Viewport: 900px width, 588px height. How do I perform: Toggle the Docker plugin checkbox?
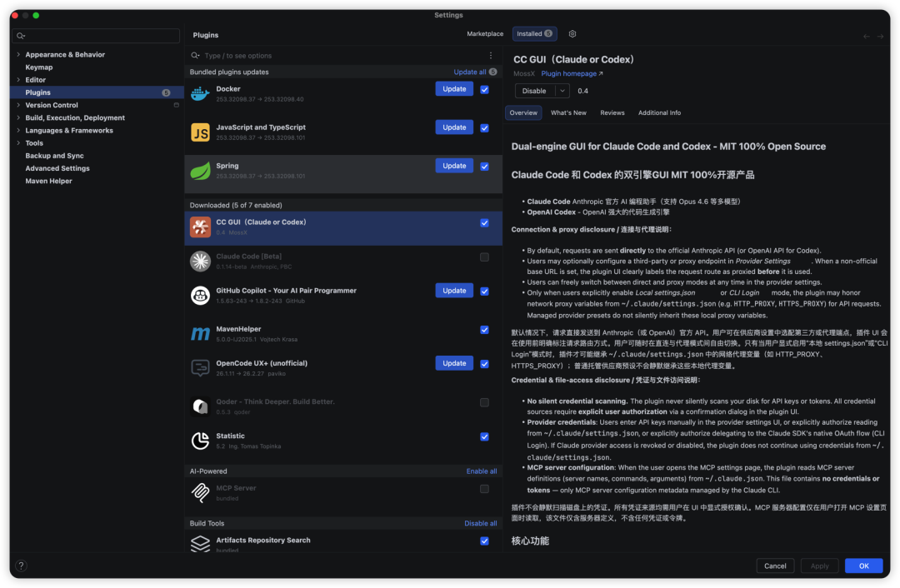pyautogui.click(x=484, y=89)
